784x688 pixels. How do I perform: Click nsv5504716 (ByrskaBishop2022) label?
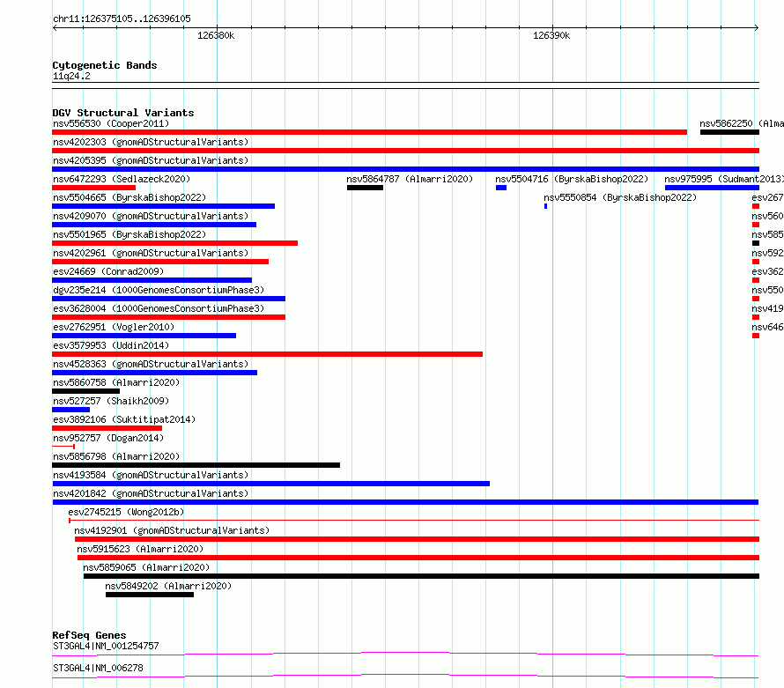pyautogui.click(x=572, y=179)
